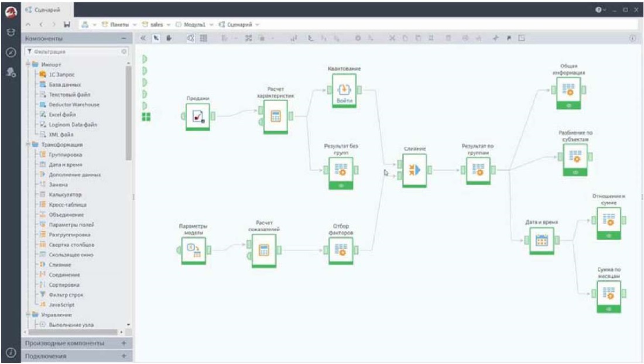
Task: Select the Отбор факторов node
Action: 341,250
